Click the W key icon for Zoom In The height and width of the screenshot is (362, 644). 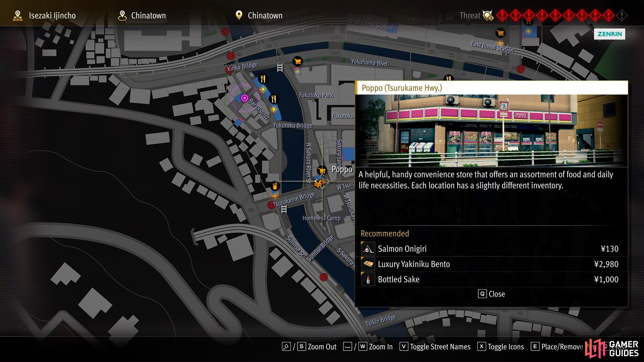(x=363, y=347)
